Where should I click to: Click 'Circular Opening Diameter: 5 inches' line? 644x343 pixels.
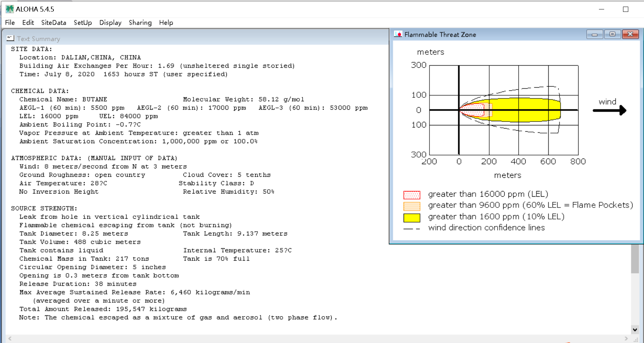click(x=93, y=267)
